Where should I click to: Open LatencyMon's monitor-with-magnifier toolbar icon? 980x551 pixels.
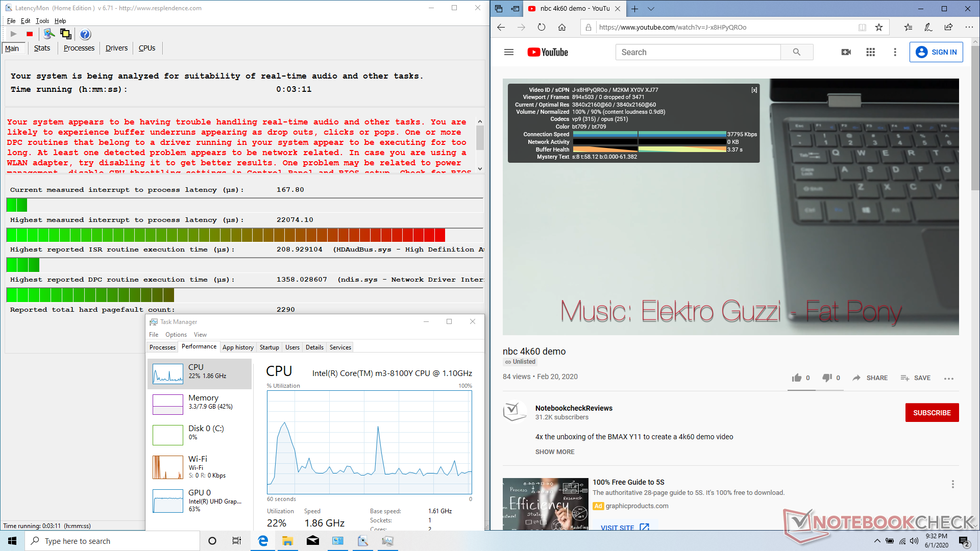click(x=49, y=34)
